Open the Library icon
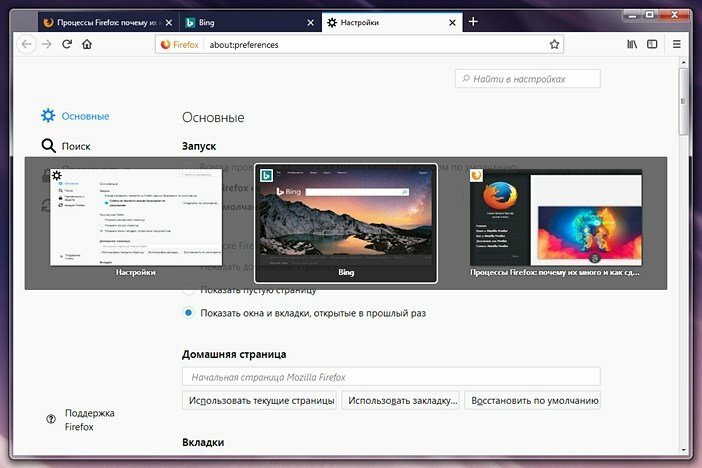Image resolution: width=702 pixels, height=468 pixels. click(x=632, y=44)
